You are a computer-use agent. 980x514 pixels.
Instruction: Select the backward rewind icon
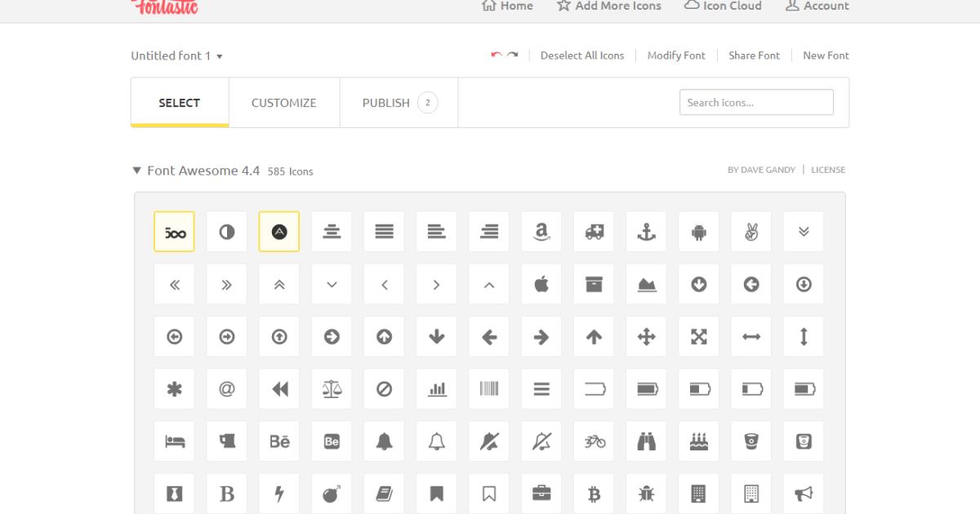click(x=279, y=389)
